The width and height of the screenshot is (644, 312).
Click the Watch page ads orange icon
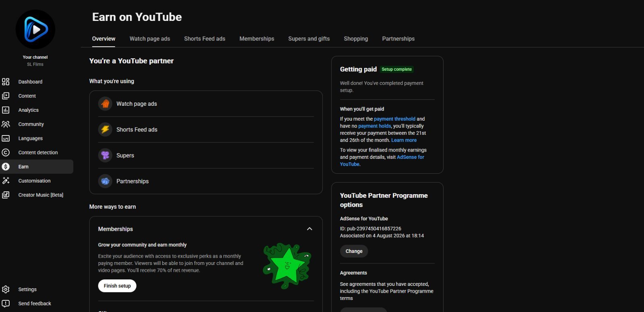105,104
